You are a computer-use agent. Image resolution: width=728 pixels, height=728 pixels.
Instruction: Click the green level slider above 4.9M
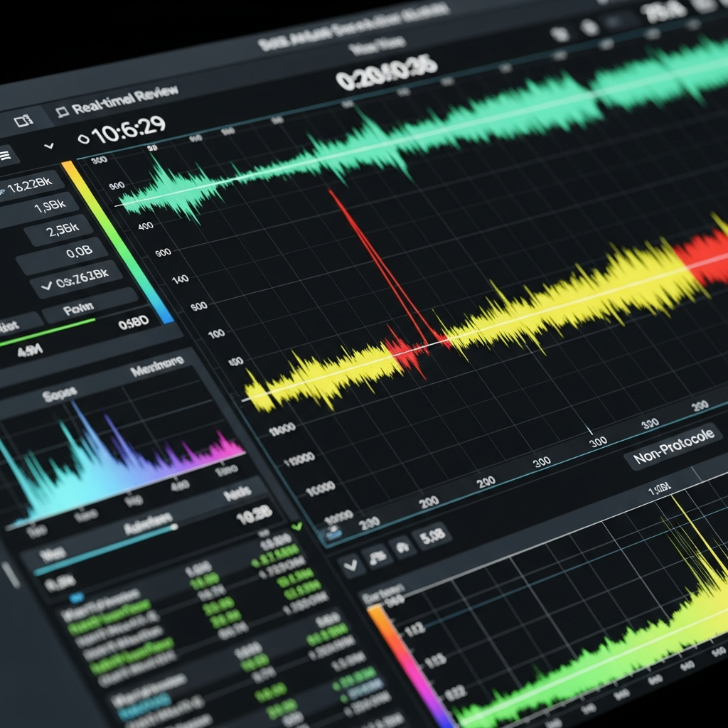click(50, 333)
